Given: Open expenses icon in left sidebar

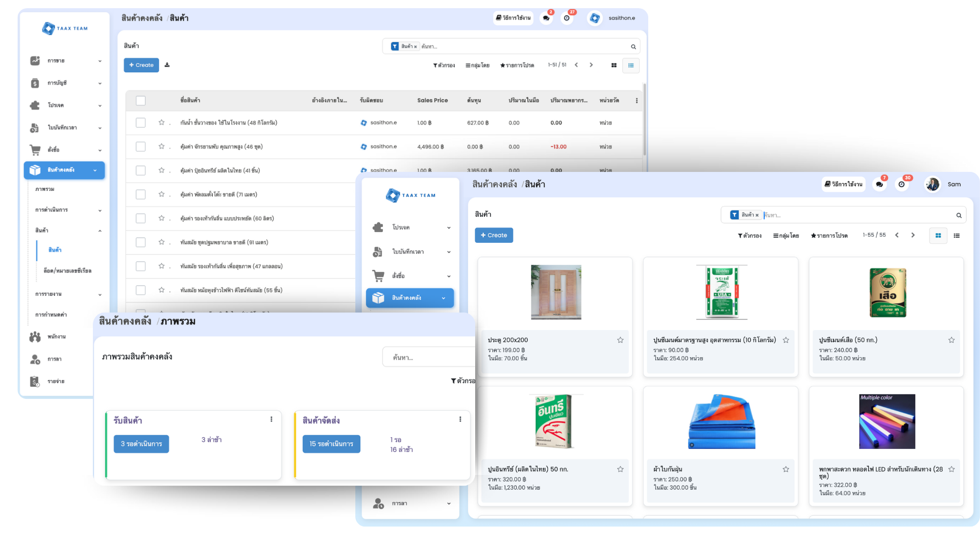Looking at the screenshot, I should [x=35, y=382].
